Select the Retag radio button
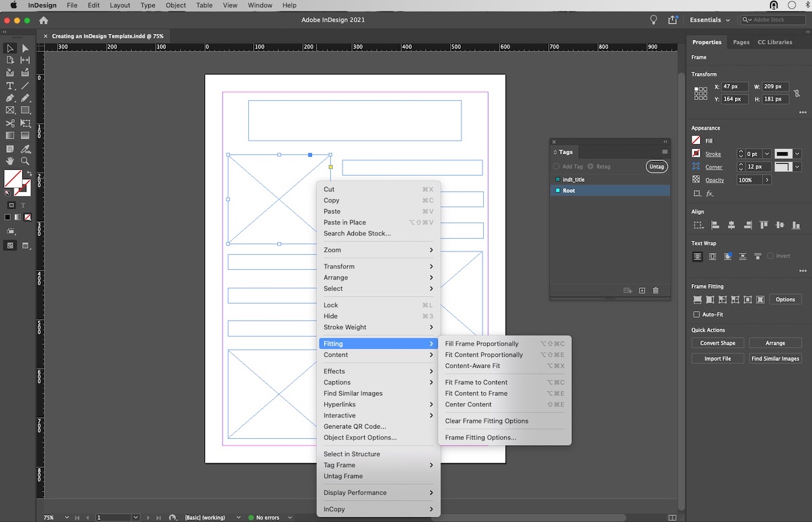 pyautogui.click(x=591, y=166)
